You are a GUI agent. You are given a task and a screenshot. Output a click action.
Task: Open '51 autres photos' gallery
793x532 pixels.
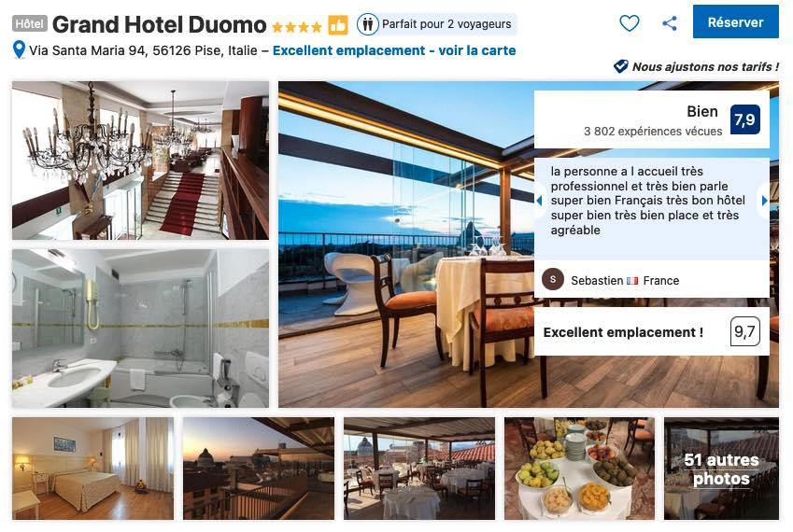(721, 469)
